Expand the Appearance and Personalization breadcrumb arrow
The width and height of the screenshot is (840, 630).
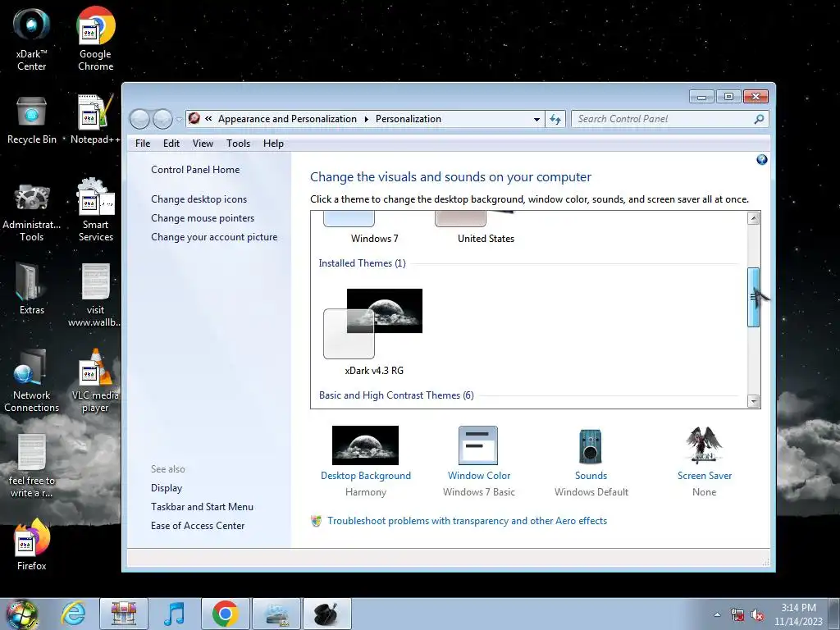pyautogui.click(x=367, y=119)
